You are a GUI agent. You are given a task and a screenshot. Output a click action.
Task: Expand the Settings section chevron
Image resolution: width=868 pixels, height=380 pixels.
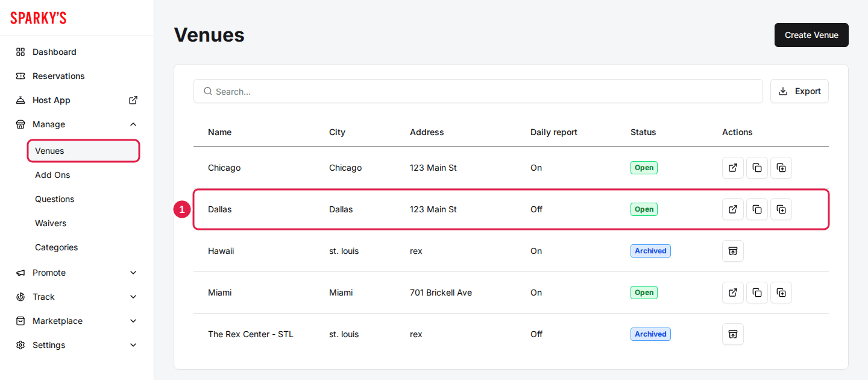click(133, 345)
